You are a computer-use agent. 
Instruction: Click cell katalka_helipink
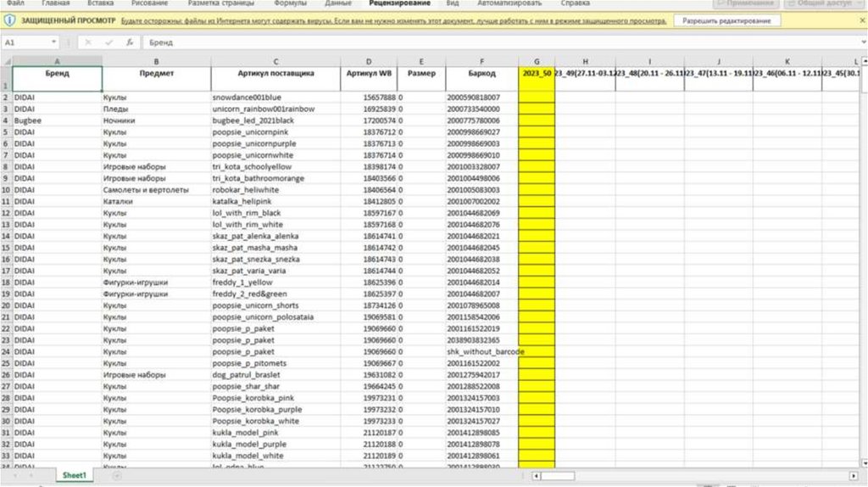275,202
